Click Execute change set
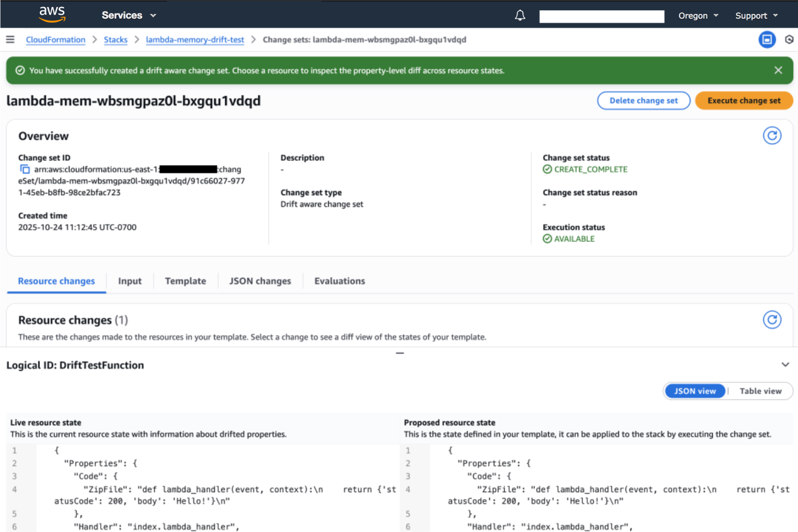This screenshot has width=798, height=532. 744,100
